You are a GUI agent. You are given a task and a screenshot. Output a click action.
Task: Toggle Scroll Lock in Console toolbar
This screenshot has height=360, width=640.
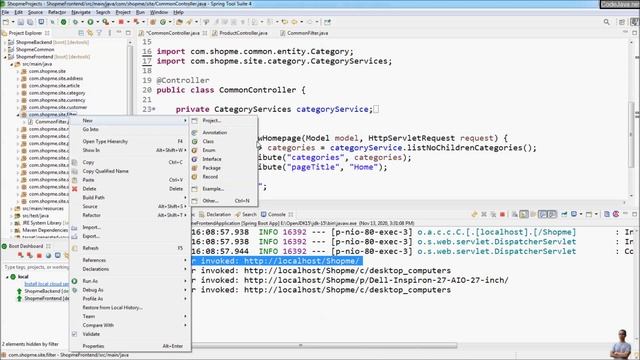[524, 214]
